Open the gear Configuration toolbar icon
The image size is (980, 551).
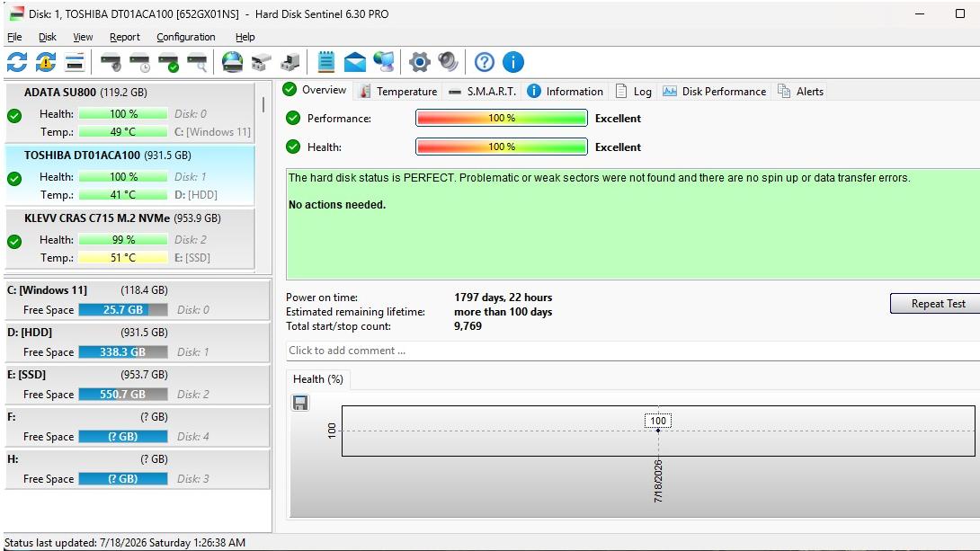[419, 62]
